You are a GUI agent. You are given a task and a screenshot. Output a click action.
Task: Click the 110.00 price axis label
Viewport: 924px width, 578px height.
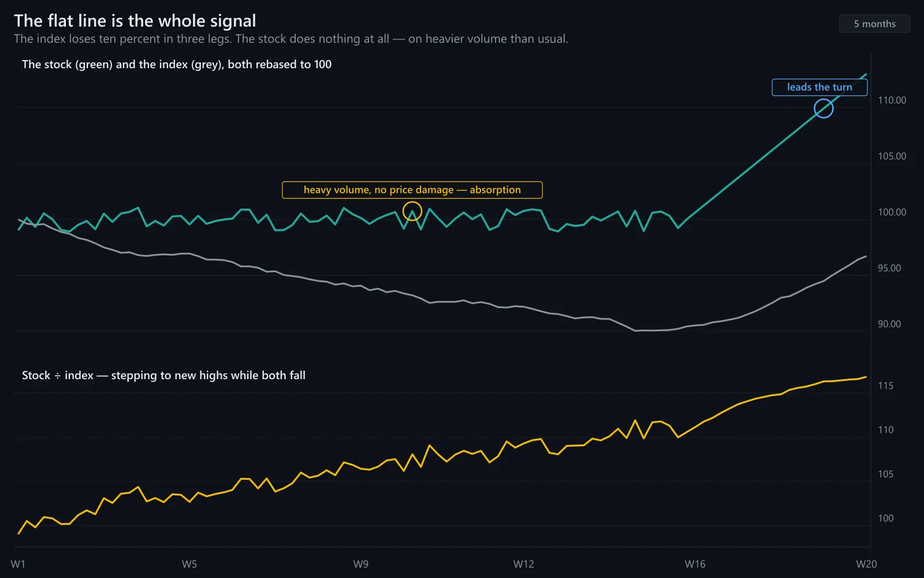pos(892,101)
